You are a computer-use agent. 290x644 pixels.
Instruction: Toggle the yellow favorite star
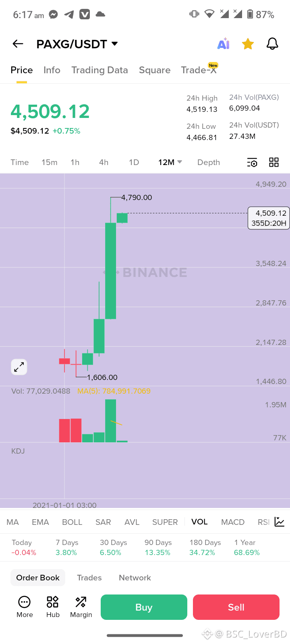[248, 44]
